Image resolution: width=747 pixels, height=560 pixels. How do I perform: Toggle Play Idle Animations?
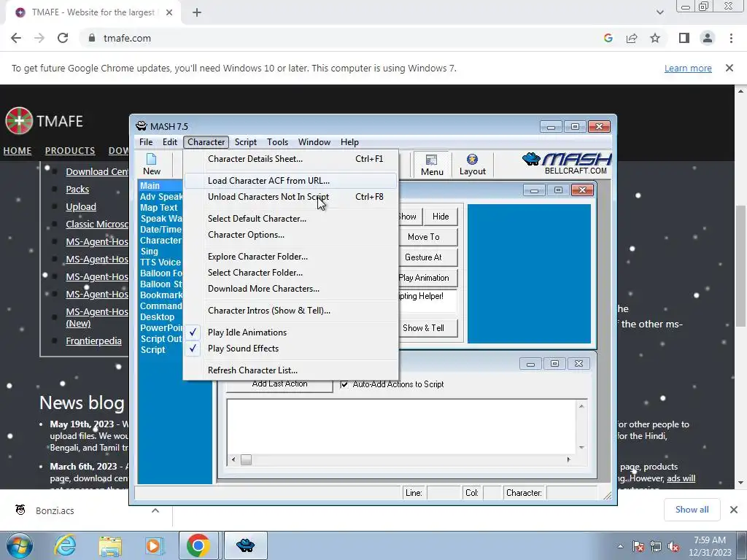(x=290, y=332)
